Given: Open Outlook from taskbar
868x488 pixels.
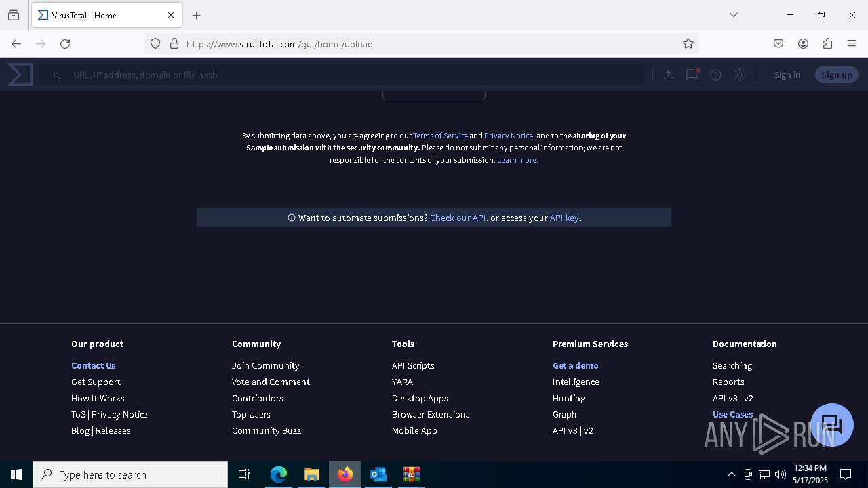Looking at the screenshot, I should 378,474.
